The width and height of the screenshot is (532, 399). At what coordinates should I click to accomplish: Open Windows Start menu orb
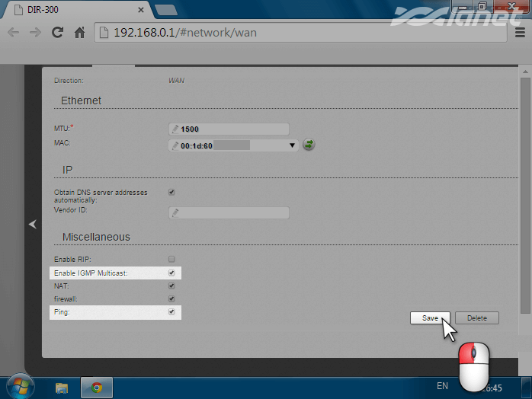point(15,386)
